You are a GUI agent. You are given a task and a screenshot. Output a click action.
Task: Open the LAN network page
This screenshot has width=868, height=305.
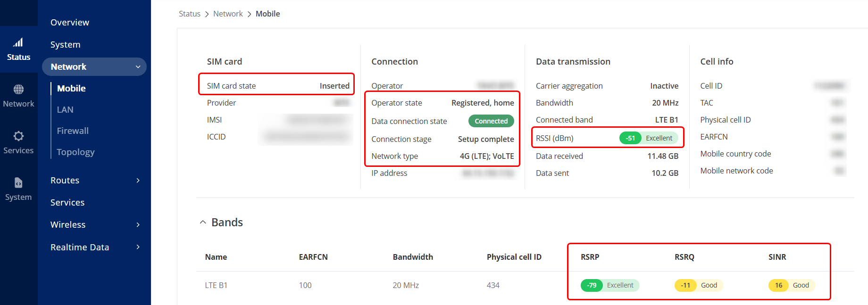pos(65,110)
